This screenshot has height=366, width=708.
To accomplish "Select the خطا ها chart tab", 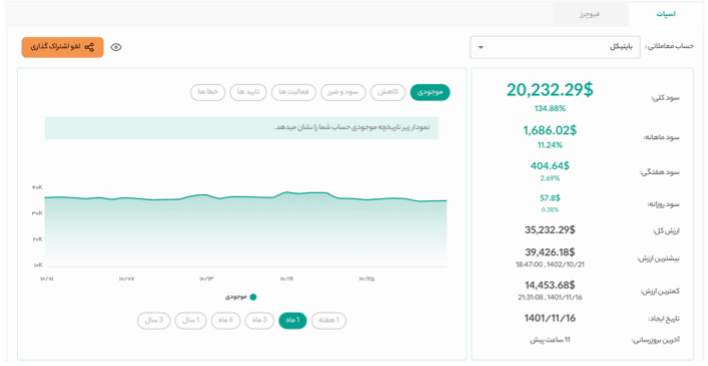I will pos(208,92).
